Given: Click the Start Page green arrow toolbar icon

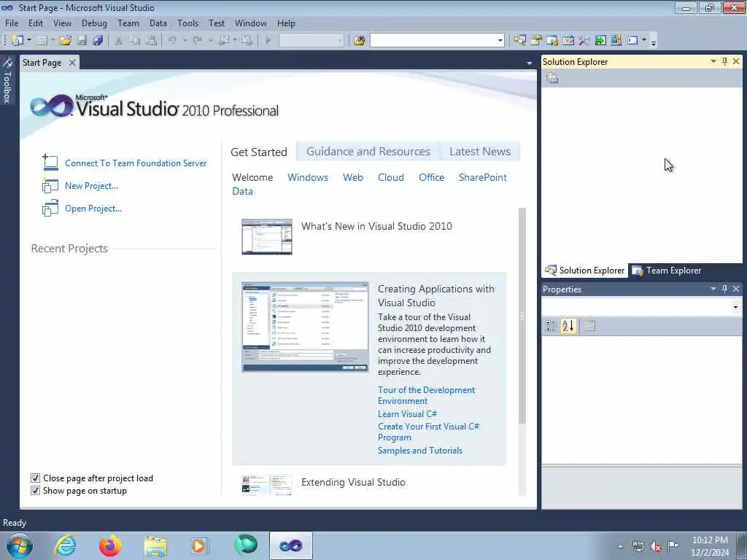Looking at the screenshot, I should coord(600,41).
